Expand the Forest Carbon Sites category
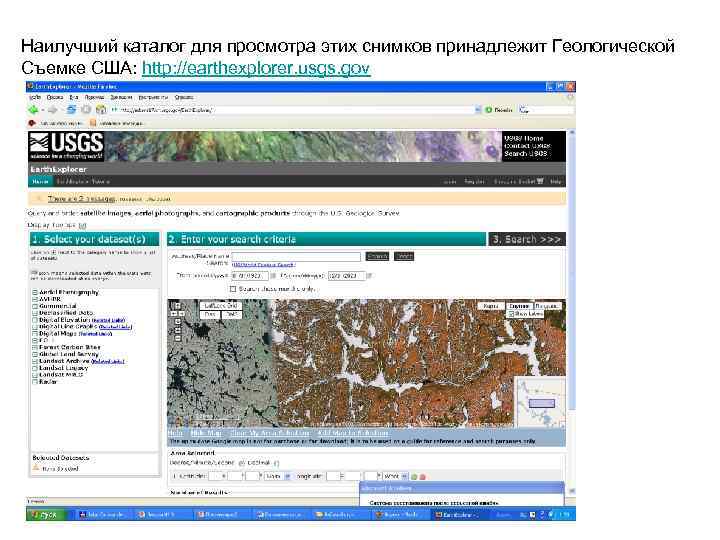The width and height of the screenshot is (720, 540). (x=34, y=347)
